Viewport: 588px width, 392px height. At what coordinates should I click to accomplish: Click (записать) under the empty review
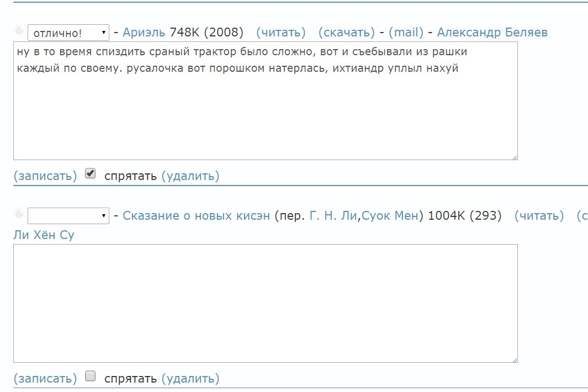click(45, 378)
